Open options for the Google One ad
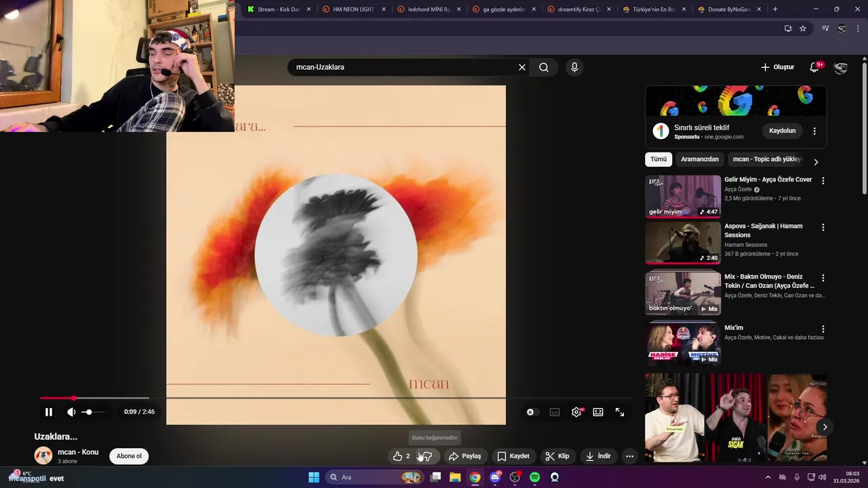The height and width of the screenshot is (488, 868). tap(814, 131)
